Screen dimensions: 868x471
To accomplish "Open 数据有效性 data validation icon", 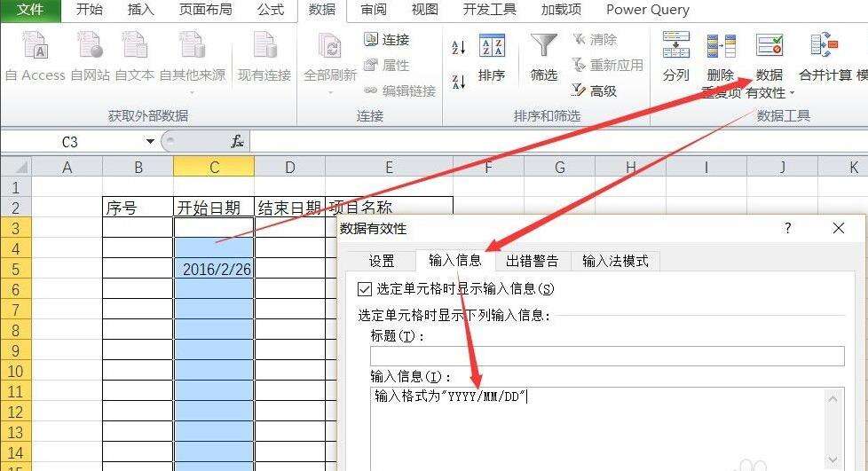I will click(769, 45).
